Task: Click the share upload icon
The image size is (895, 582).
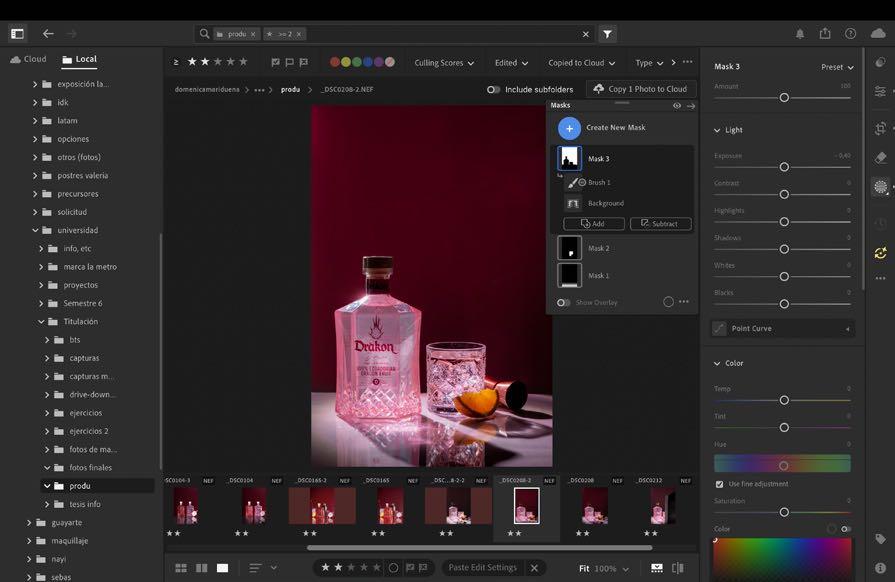Action: coord(825,33)
